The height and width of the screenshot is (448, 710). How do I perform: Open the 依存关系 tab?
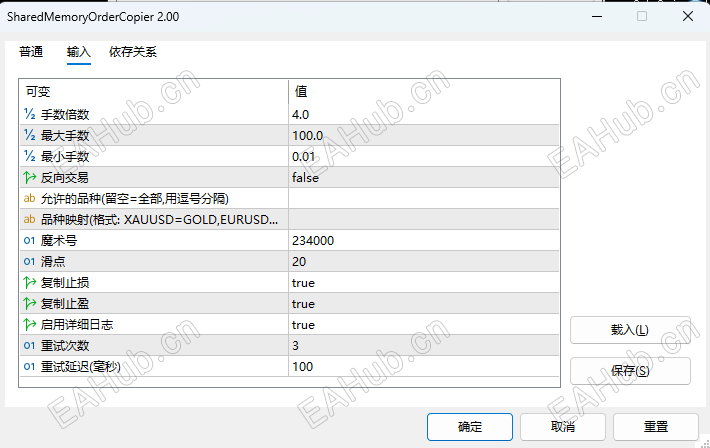coord(133,52)
